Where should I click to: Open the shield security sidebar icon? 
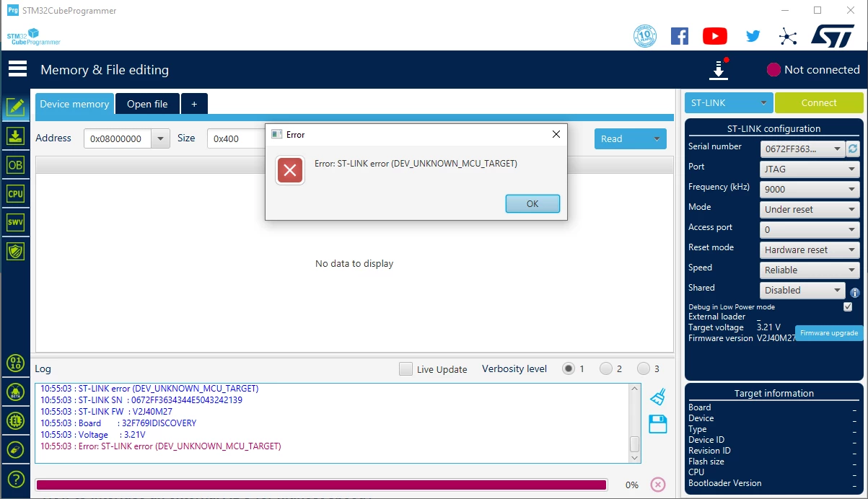[x=16, y=251]
